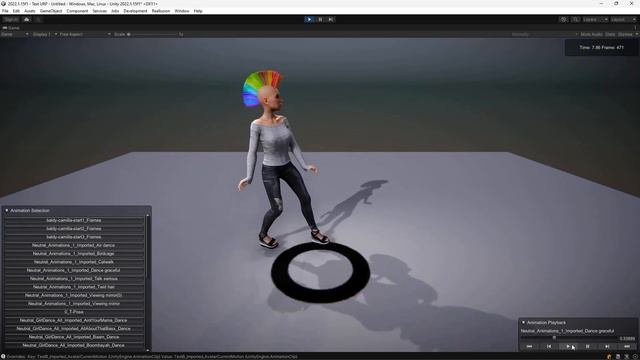The image size is (640, 360).
Task: Toggle the Gizmos button
Action: click(x=625, y=34)
